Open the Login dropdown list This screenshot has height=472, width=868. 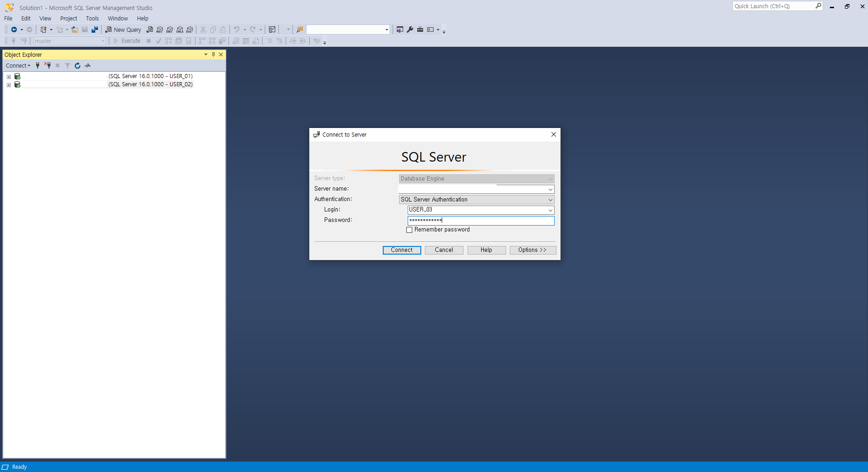(550, 210)
